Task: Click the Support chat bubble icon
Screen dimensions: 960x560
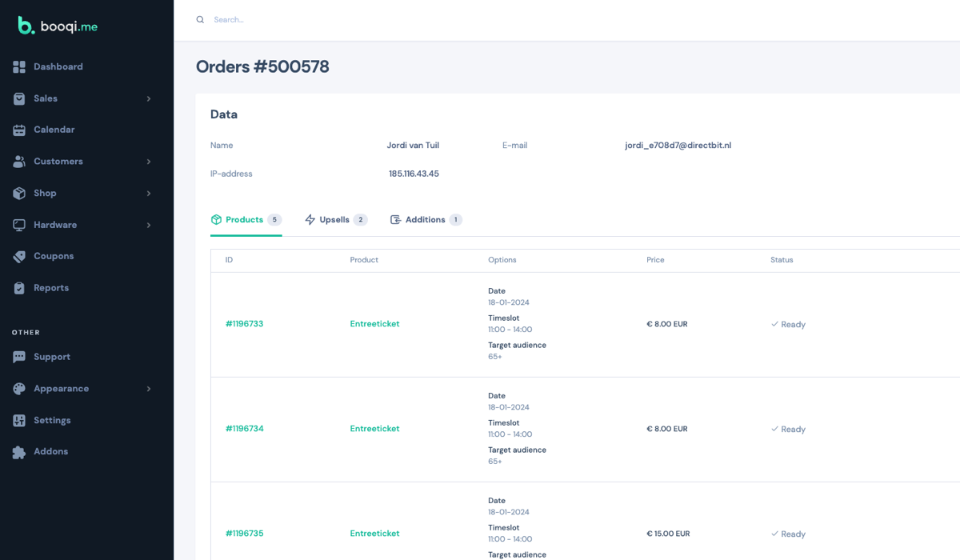Action: (x=19, y=357)
